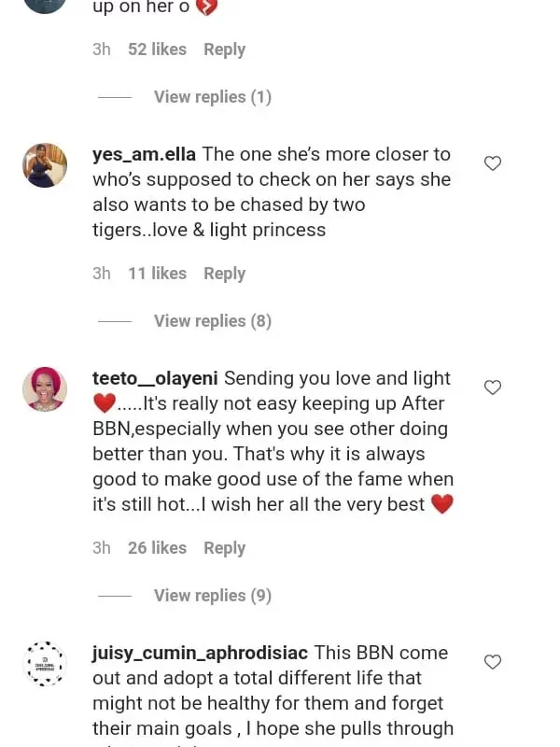This screenshot has height=747, width=560.
Task: Reply to teeto__olayeni's comment
Action: coord(224,548)
